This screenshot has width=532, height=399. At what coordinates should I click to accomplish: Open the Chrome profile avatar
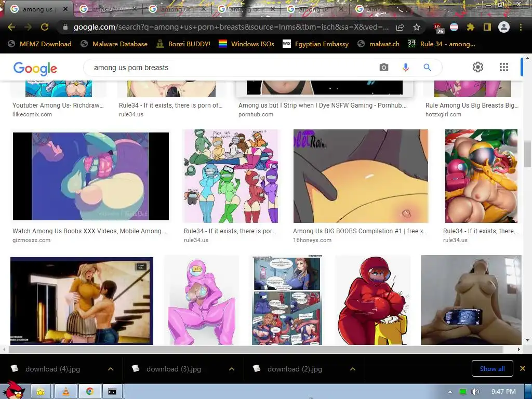tap(504, 27)
